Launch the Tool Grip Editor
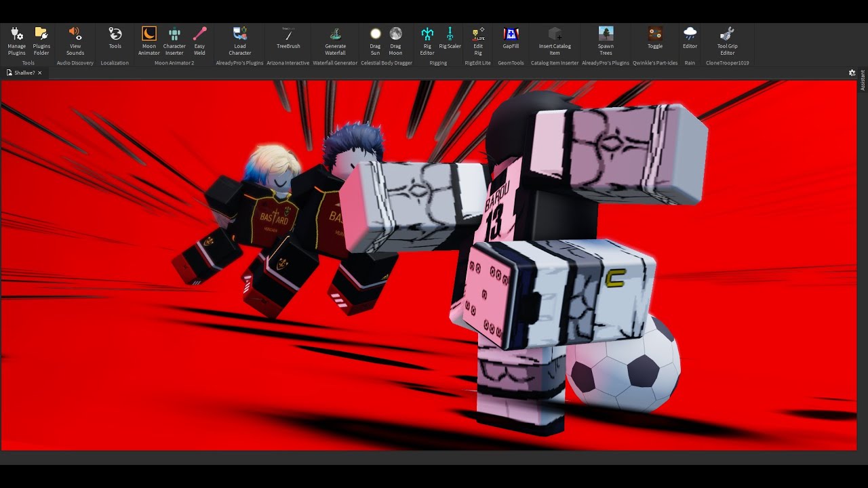The height and width of the screenshot is (488, 868). 727,41
